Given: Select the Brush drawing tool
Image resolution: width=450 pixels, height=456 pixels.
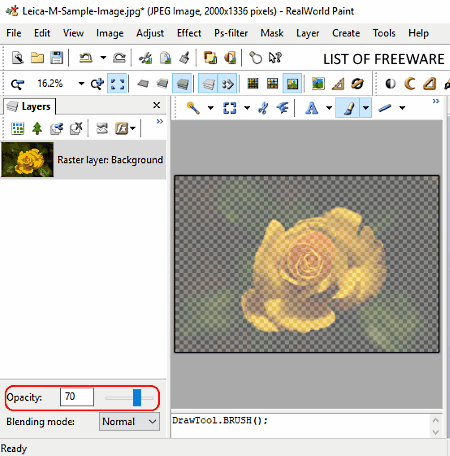Looking at the screenshot, I should coord(348,108).
